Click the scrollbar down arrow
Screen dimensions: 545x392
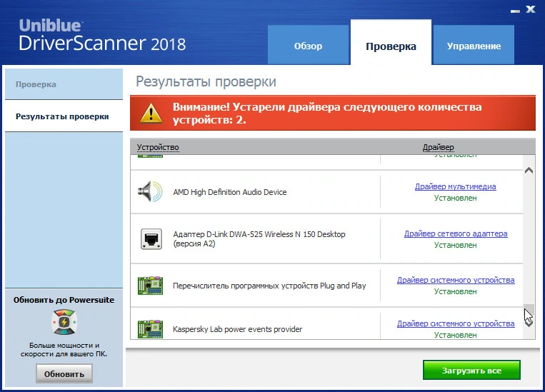529,323
